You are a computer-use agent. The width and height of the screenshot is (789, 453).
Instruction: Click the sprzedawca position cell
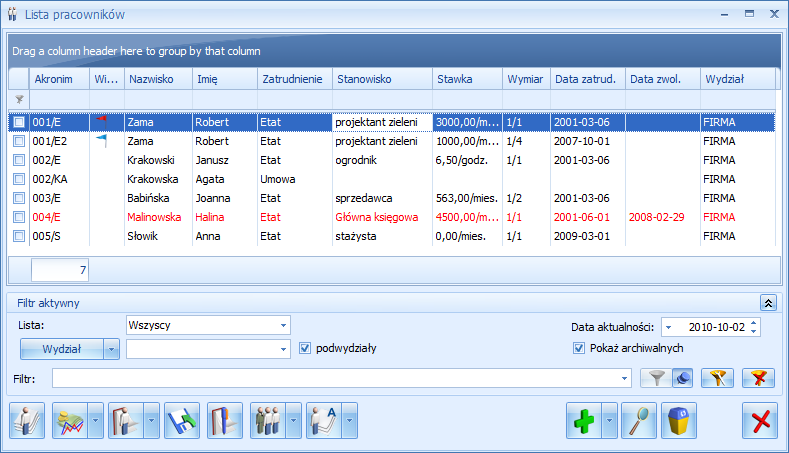382,198
